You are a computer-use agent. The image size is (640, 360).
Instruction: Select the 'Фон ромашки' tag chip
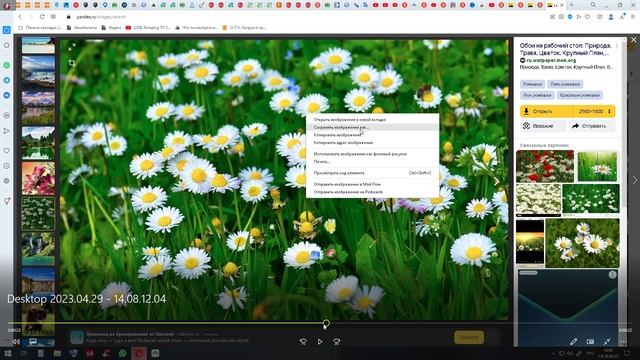pyautogui.click(x=537, y=95)
